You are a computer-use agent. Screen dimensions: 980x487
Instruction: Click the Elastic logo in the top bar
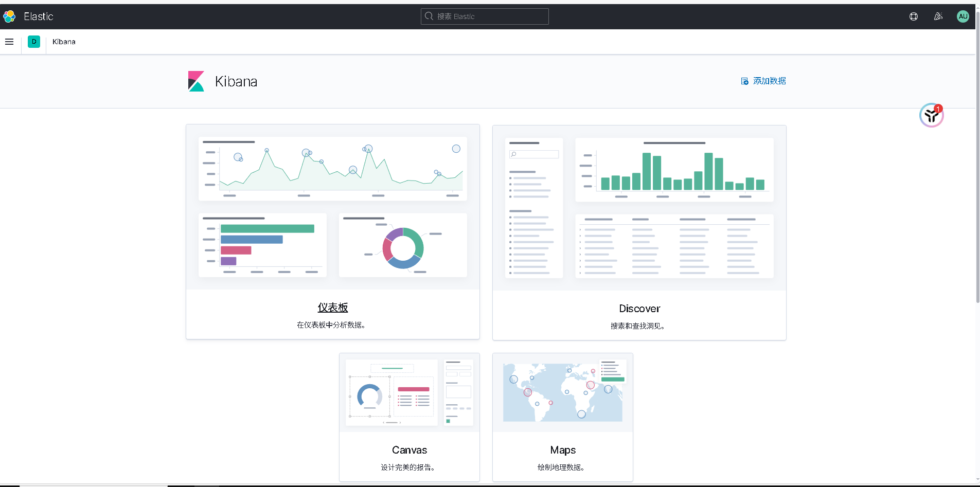[x=9, y=16]
